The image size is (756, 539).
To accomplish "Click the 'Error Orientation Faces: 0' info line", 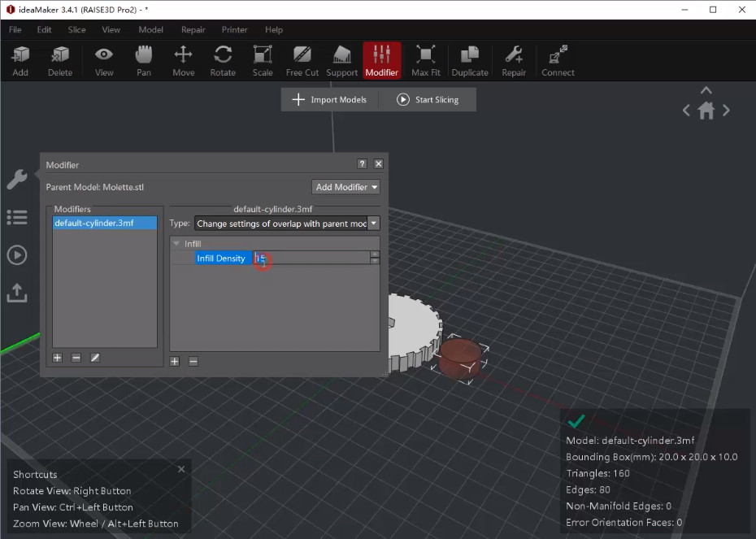I will [623, 522].
